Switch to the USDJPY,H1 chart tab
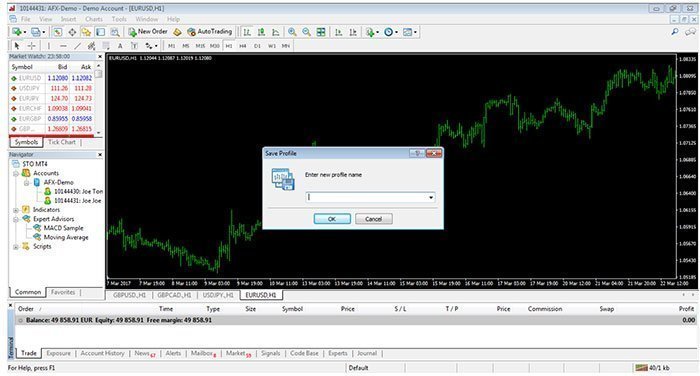The image size is (700, 376). point(218,295)
